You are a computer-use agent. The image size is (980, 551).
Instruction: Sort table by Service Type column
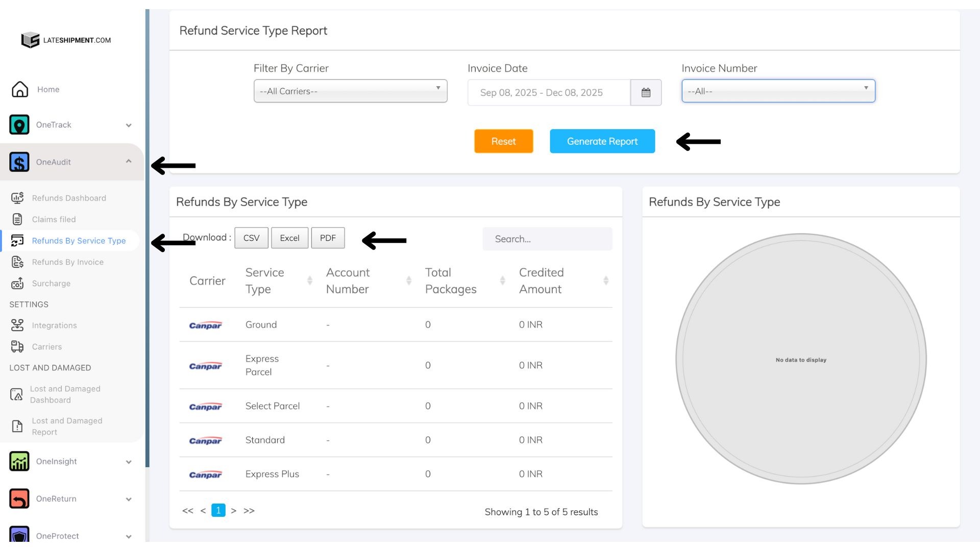click(x=309, y=281)
